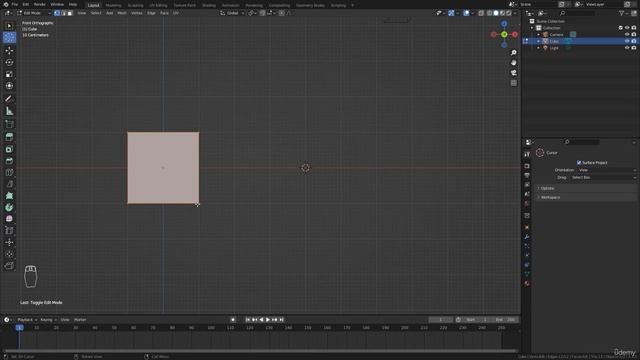Screen dimensions: 640x360
Task: Open the Global transform orientation dropdown
Action: [x=232, y=13]
